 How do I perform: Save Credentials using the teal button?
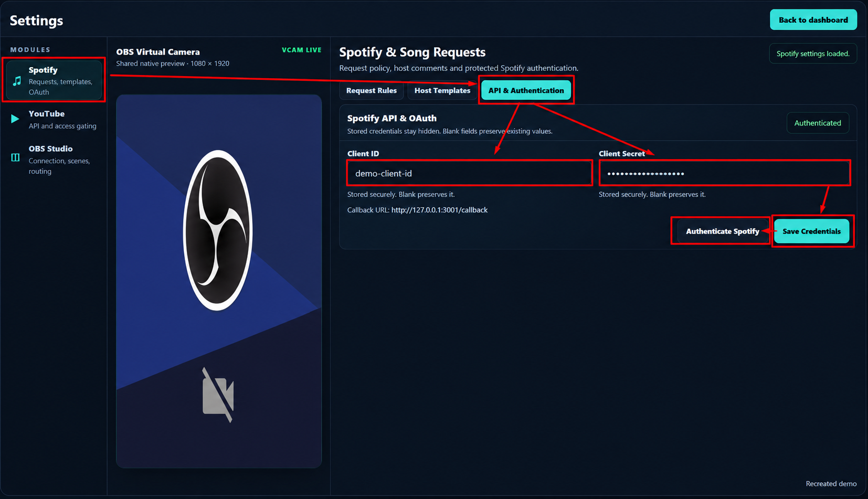(x=811, y=231)
